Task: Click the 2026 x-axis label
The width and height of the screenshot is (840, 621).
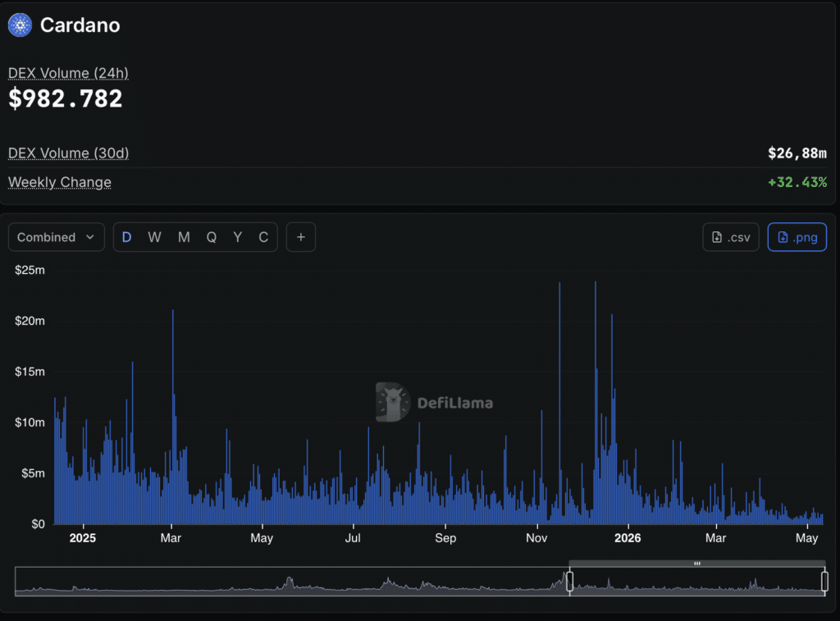Action: coord(628,538)
